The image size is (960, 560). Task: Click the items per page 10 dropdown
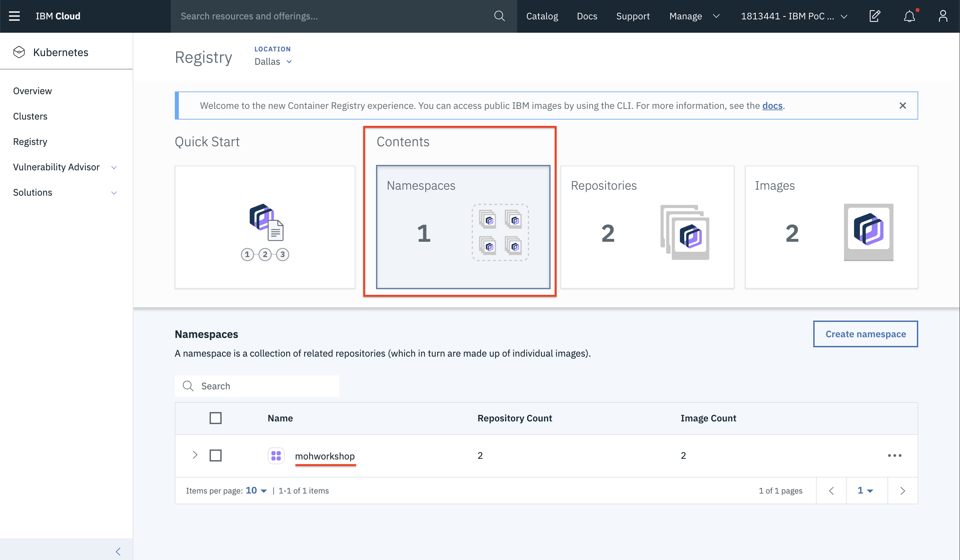[x=255, y=491]
